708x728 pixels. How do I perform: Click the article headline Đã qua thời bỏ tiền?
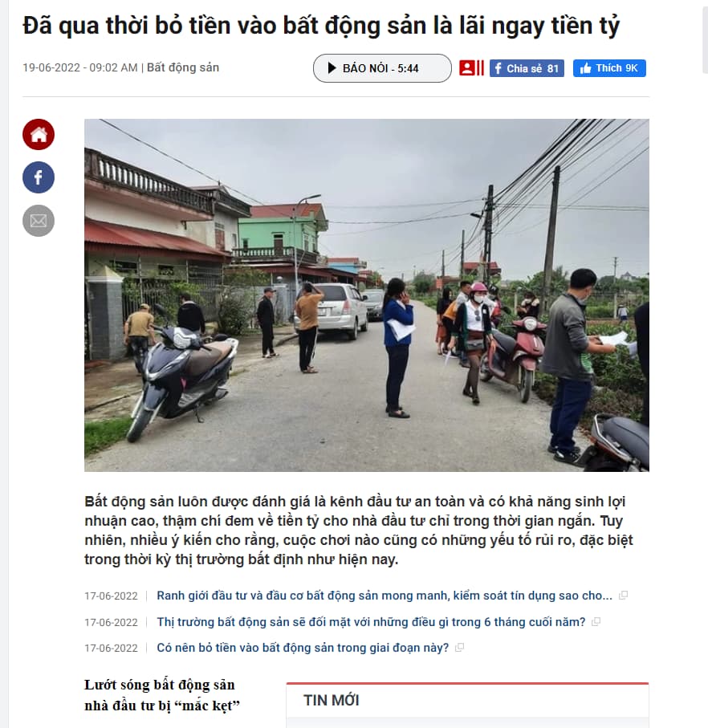321,26
